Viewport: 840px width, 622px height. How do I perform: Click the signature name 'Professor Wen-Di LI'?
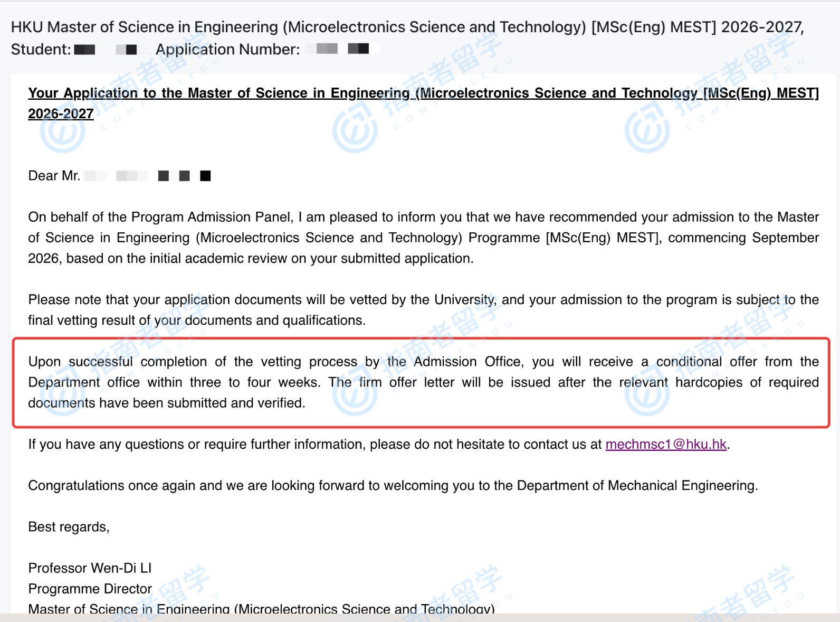pos(90,568)
